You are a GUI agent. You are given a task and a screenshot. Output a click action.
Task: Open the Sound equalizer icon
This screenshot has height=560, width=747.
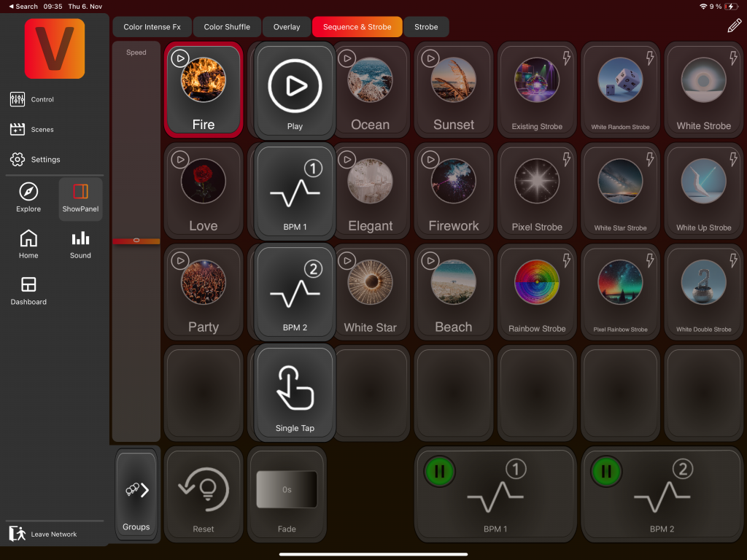(80, 239)
